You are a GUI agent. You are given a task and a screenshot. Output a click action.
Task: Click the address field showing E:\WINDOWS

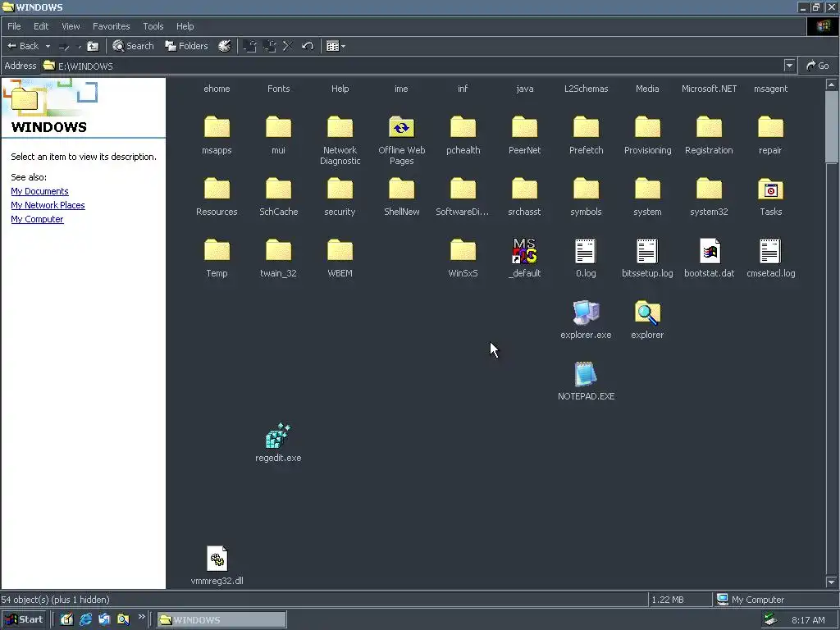(413, 66)
